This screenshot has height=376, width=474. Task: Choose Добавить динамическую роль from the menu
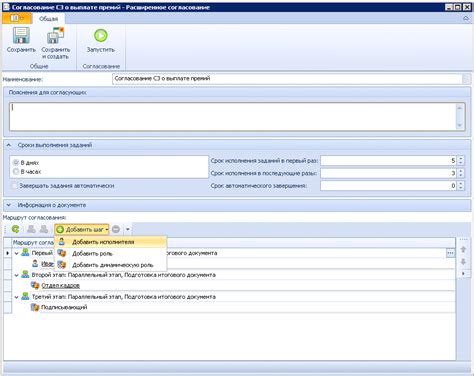(111, 265)
